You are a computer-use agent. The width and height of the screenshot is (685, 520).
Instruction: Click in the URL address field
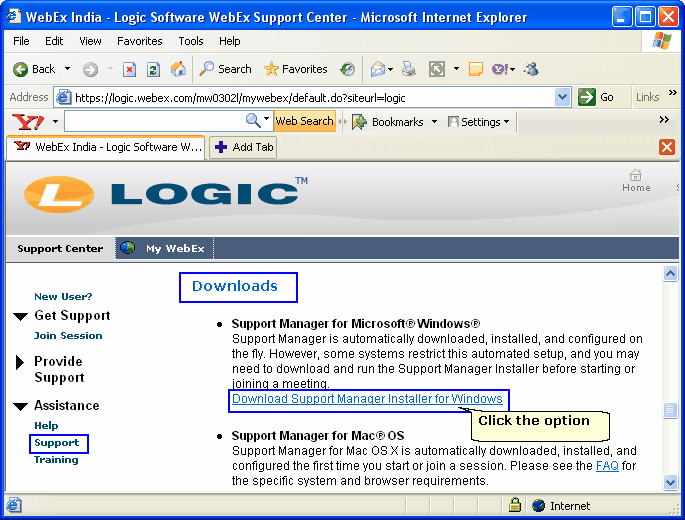314,97
